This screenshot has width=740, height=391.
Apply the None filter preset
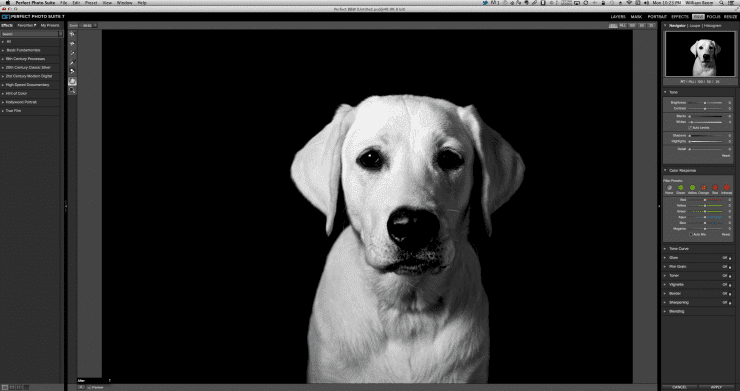click(x=669, y=189)
